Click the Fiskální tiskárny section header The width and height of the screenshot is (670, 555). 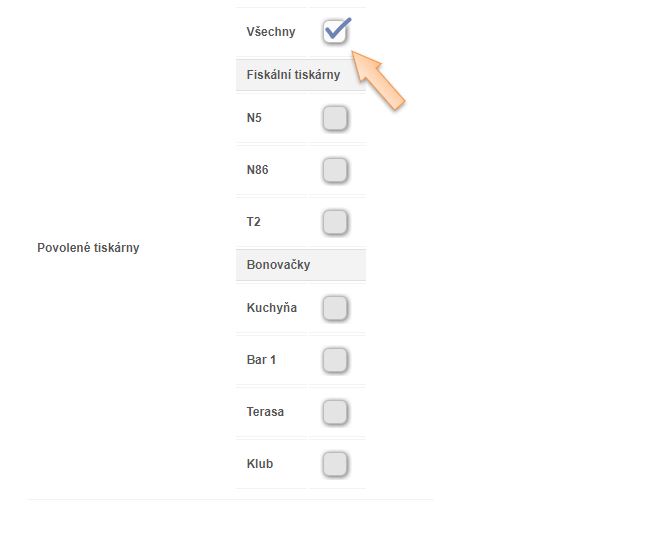click(x=293, y=75)
